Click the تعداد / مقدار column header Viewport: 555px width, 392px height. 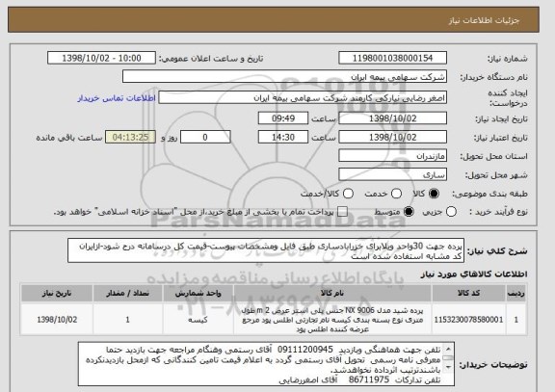coord(128,294)
